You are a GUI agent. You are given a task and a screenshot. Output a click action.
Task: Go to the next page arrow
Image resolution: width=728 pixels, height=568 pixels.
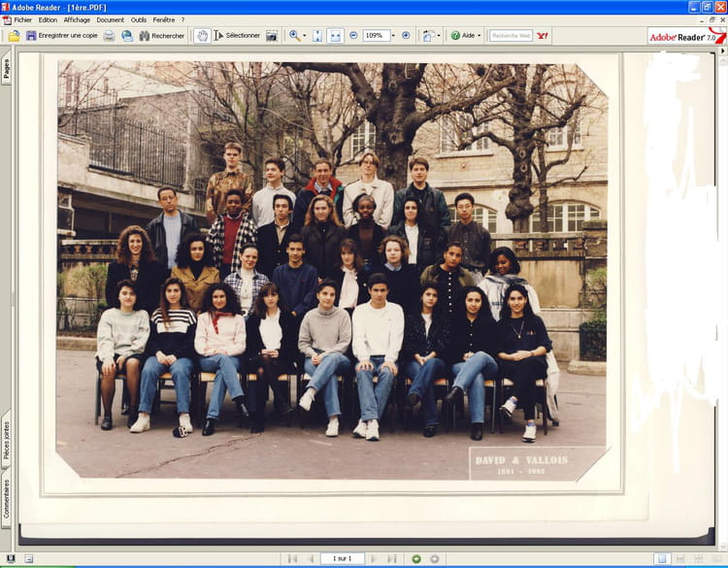pyautogui.click(x=374, y=559)
